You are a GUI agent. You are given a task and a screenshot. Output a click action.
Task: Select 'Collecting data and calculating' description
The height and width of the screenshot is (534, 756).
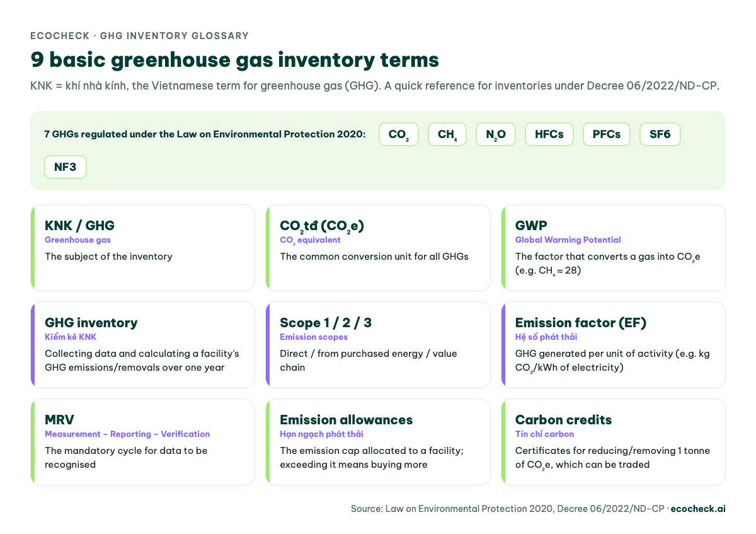[x=142, y=361]
